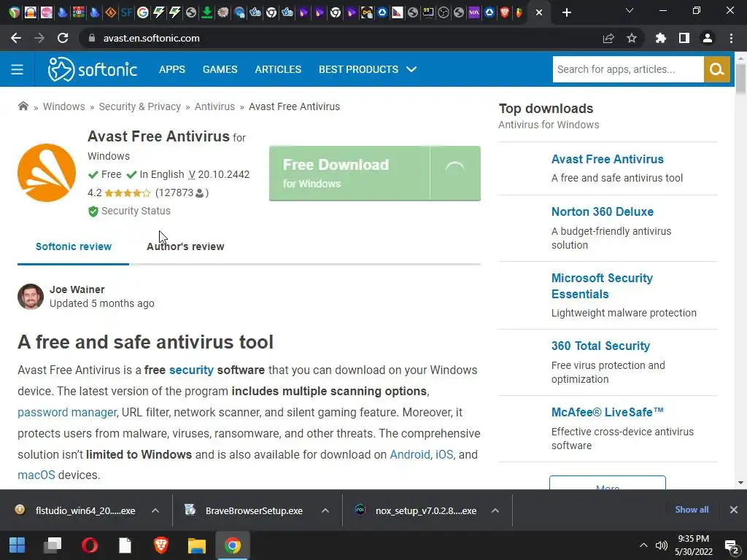This screenshot has height=560, width=747.
Task: Open the Articles navigation menu
Action: [x=278, y=69]
